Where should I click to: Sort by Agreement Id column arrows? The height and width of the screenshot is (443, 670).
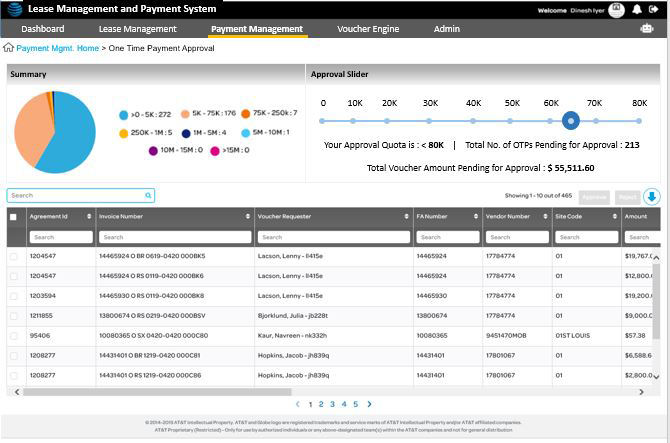coord(89,217)
